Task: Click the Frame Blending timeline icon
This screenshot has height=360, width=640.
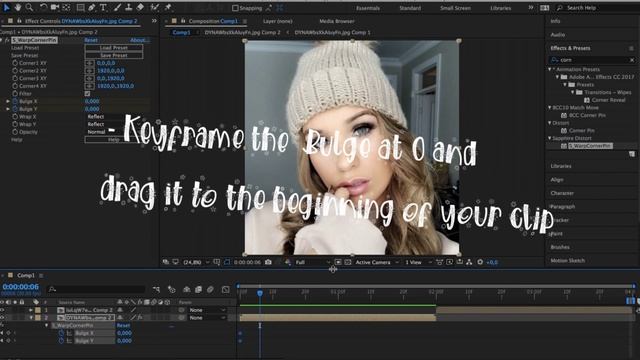Action: pos(198,289)
